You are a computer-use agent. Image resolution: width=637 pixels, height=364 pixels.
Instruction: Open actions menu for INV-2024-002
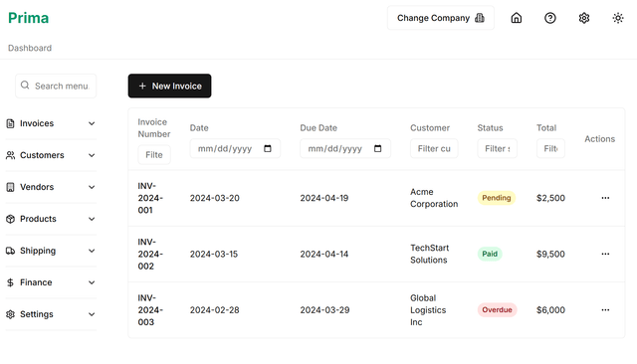click(x=605, y=254)
